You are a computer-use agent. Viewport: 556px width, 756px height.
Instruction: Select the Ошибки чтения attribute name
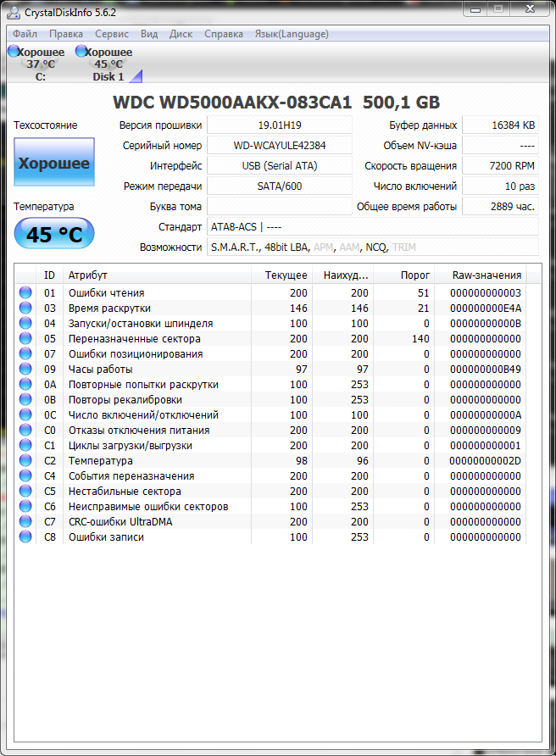click(107, 293)
